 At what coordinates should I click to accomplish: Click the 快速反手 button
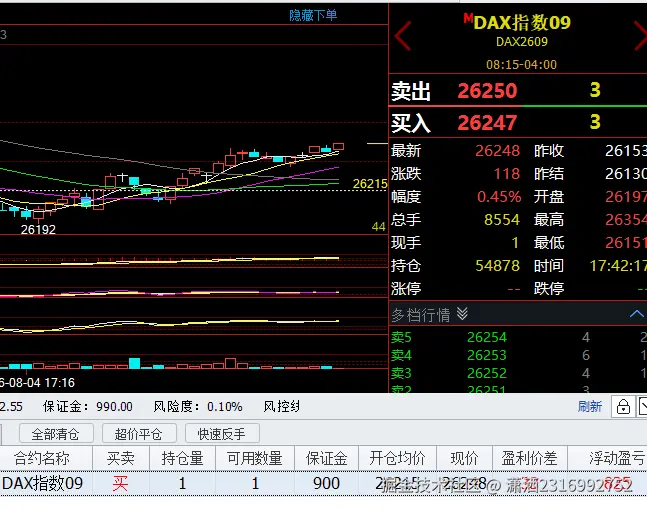pyautogui.click(x=222, y=434)
